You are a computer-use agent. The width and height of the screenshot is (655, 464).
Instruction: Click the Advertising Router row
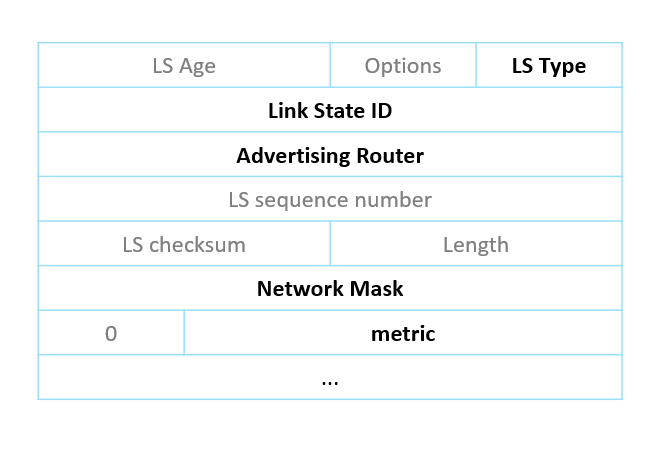point(330,155)
